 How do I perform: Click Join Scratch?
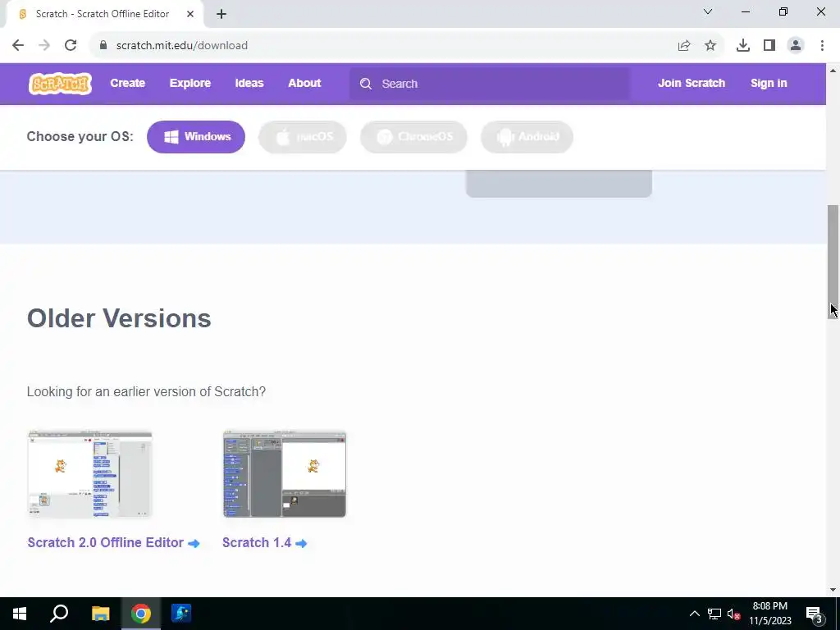[x=691, y=83]
